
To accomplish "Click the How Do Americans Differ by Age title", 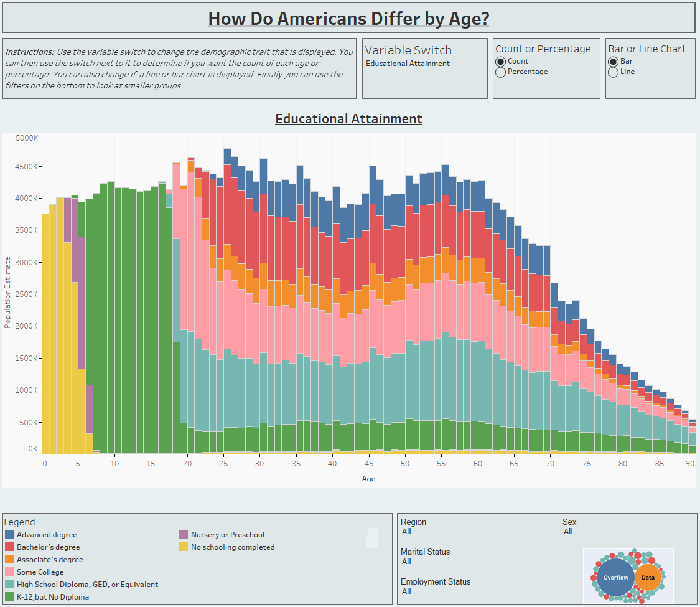I will coord(349,18).
